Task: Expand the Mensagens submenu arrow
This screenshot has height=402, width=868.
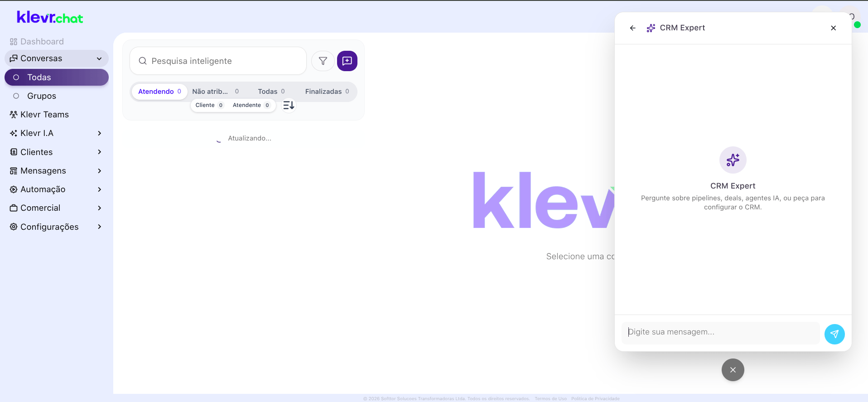Action: [100, 171]
